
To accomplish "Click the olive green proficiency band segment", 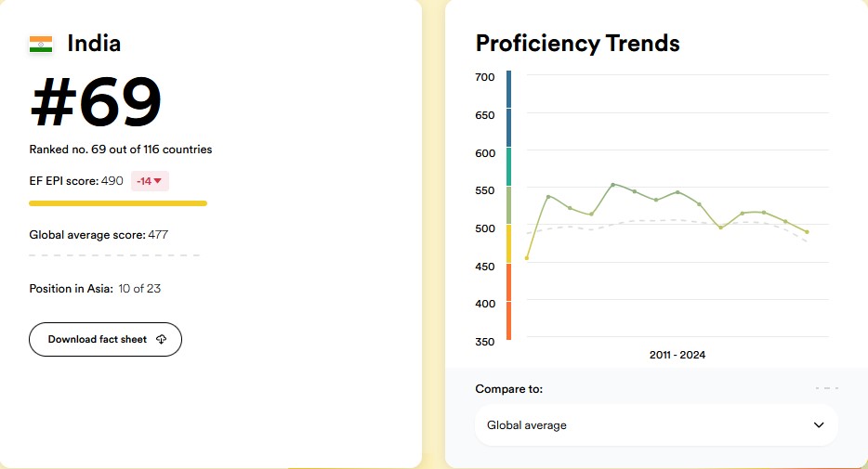I will [508, 204].
